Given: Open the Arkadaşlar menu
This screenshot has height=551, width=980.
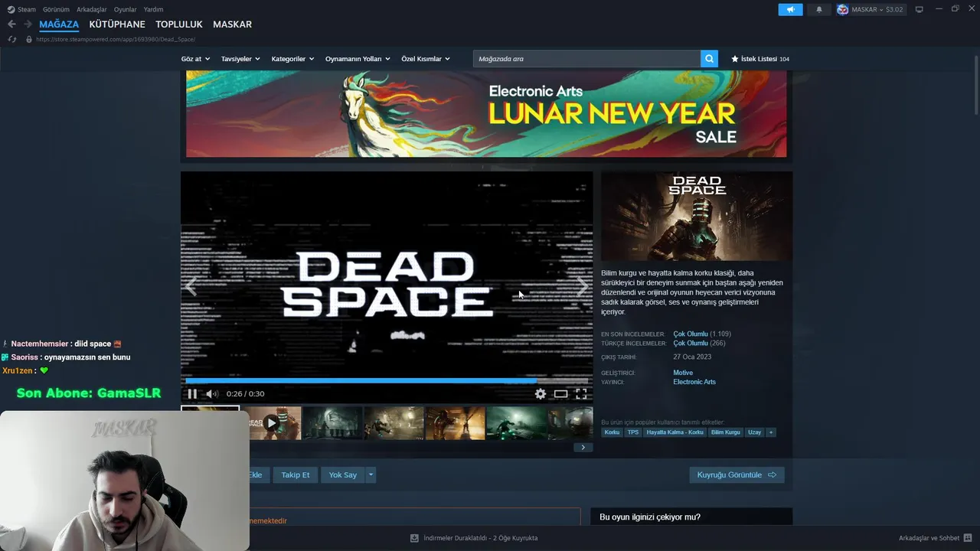Looking at the screenshot, I should pyautogui.click(x=92, y=10).
